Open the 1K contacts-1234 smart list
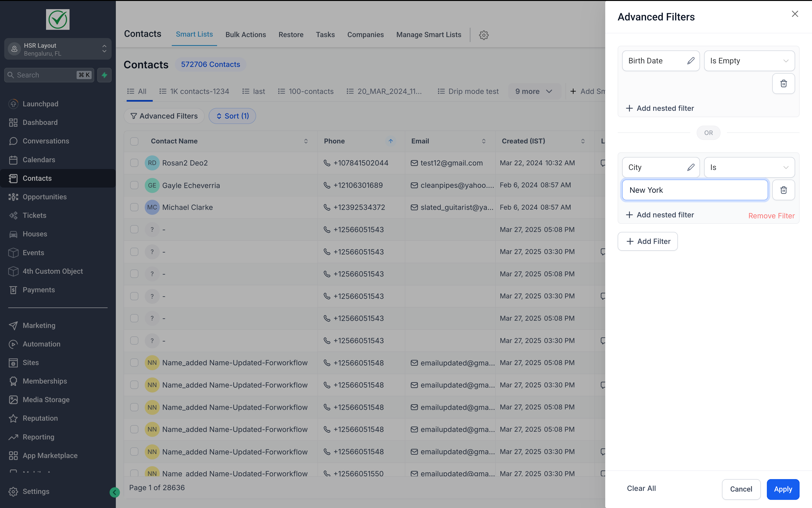This screenshot has height=508, width=812. point(199,91)
